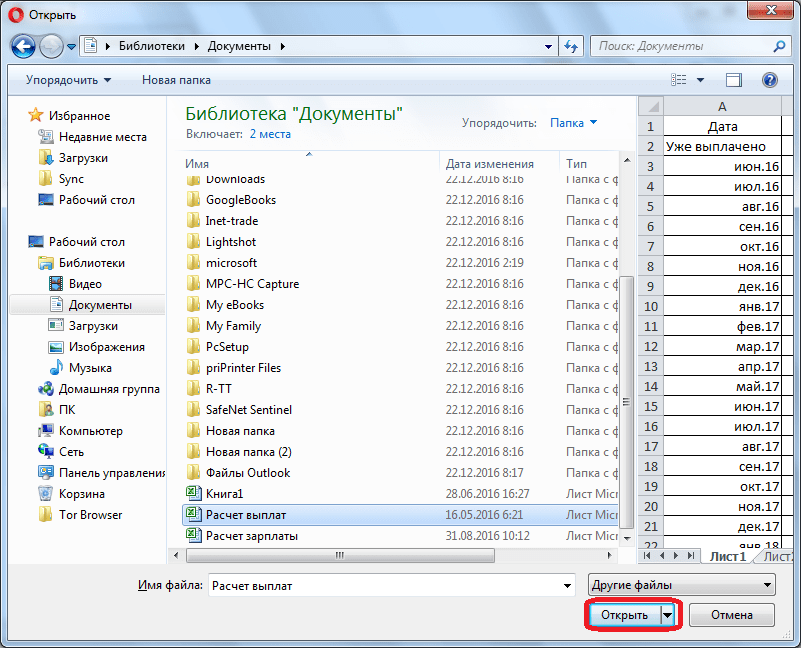Click the change view icon

pos(681,80)
